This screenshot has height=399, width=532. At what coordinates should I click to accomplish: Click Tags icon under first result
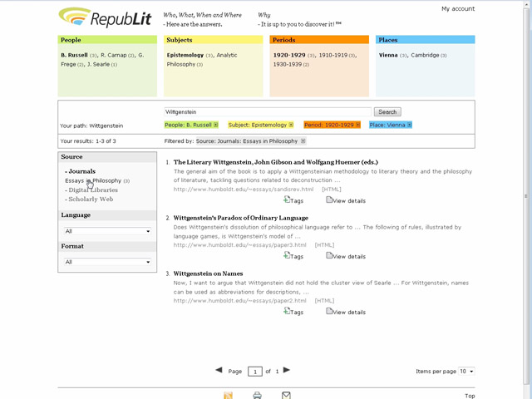click(288, 199)
